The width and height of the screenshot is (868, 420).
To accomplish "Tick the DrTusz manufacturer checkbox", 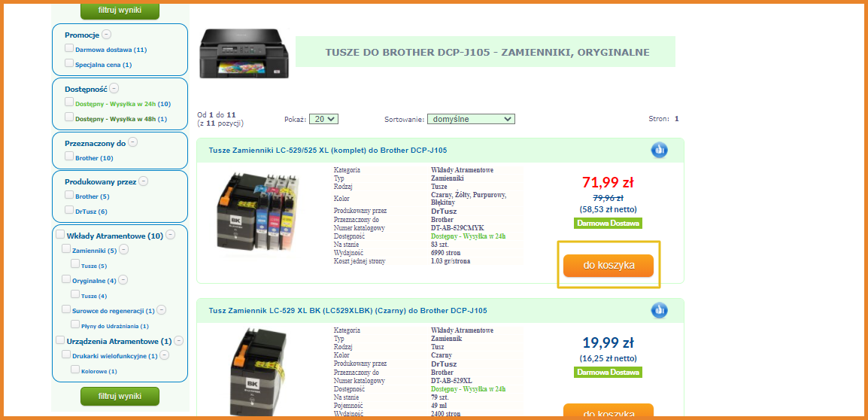I will click(69, 210).
